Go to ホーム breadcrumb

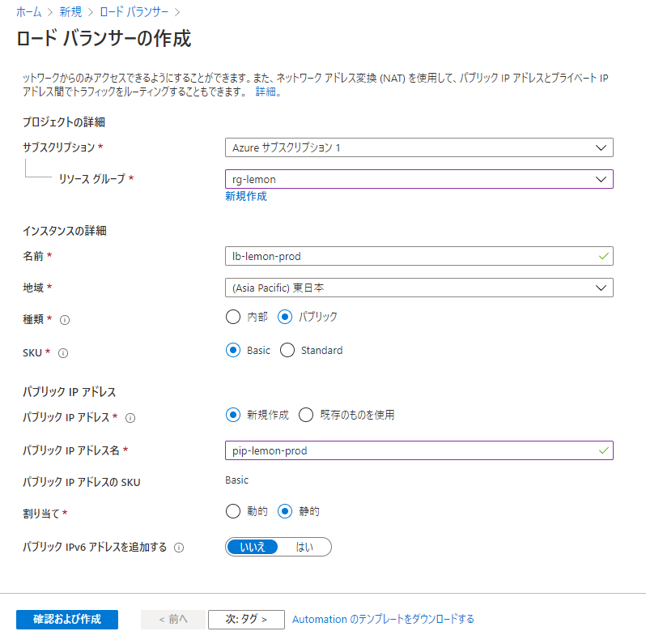click(29, 12)
